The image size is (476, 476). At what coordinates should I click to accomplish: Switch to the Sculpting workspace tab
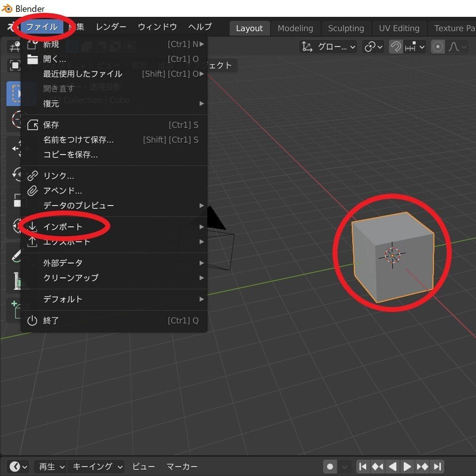tap(346, 28)
